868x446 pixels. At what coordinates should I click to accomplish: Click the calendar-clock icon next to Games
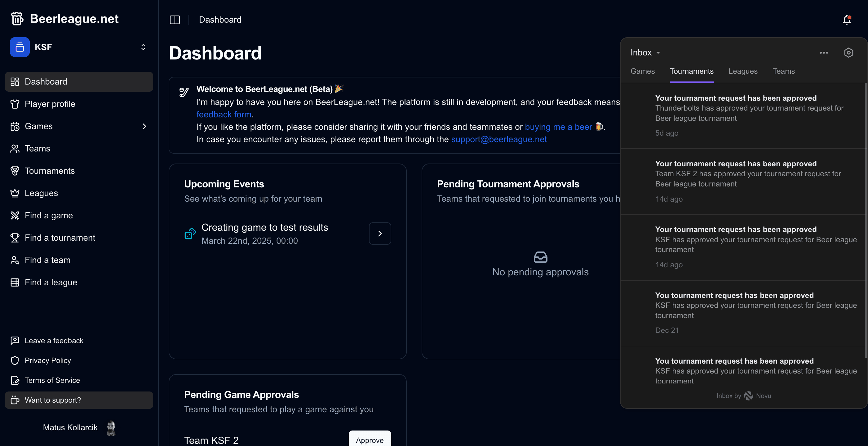[x=15, y=126]
